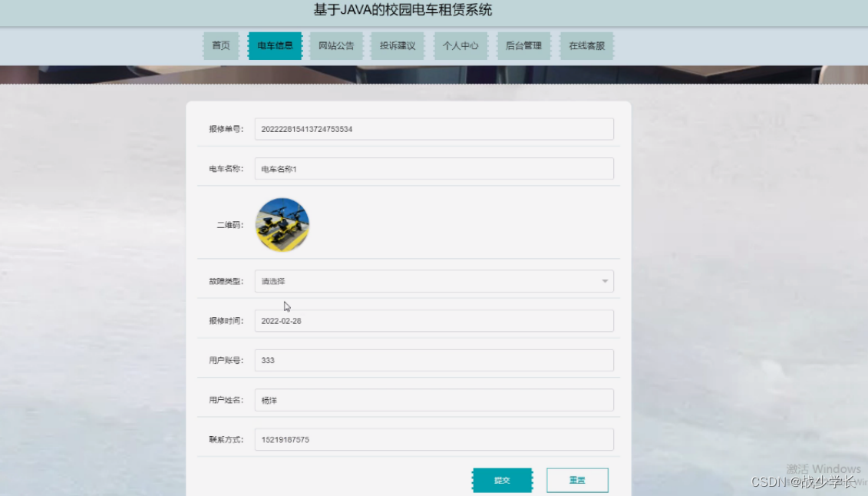Click the 用户姓名 user name field
The width and height of the screenshot is (868, 496).
pos(434,399)
